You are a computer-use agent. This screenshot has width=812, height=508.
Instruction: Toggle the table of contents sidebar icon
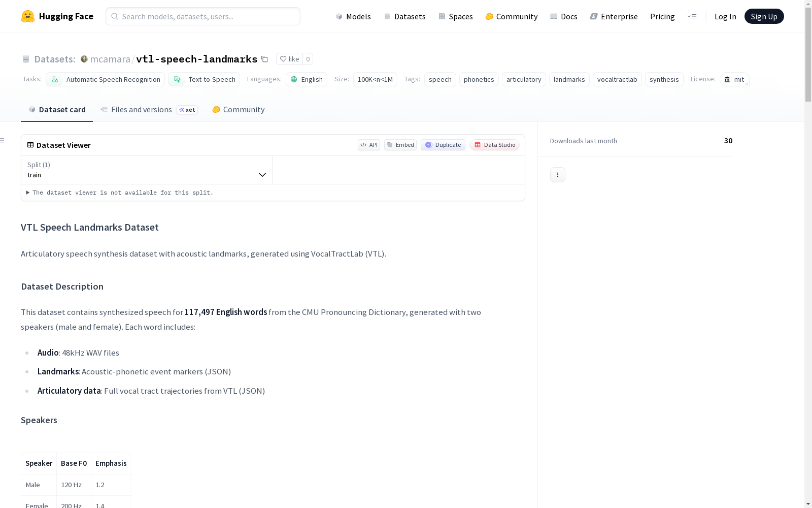tap(3, 140)
